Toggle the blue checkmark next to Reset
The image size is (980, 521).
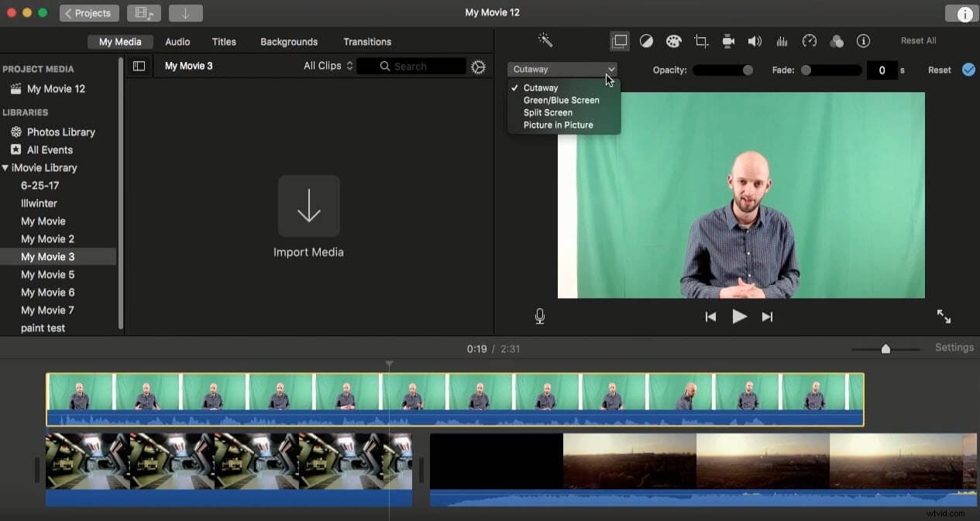coord(968,70)
